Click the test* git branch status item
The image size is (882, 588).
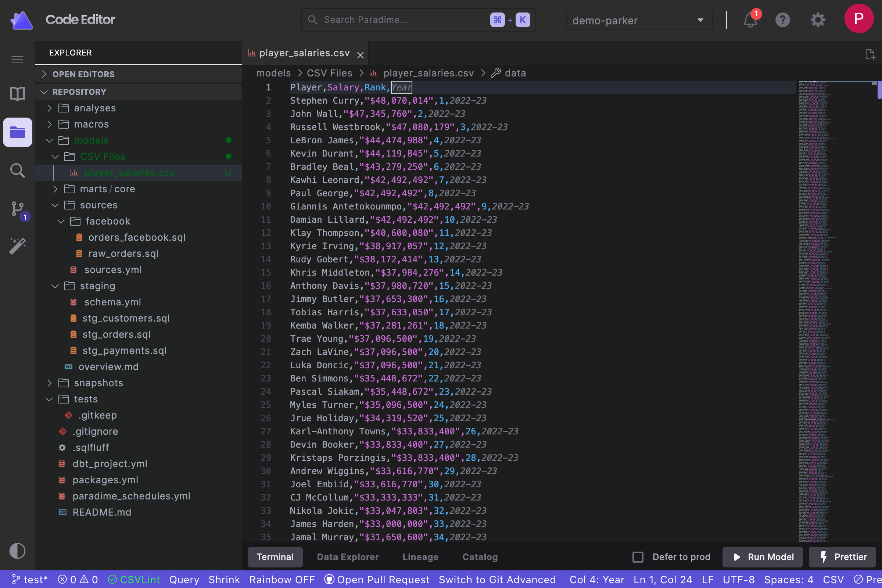[x=29, y=580]
